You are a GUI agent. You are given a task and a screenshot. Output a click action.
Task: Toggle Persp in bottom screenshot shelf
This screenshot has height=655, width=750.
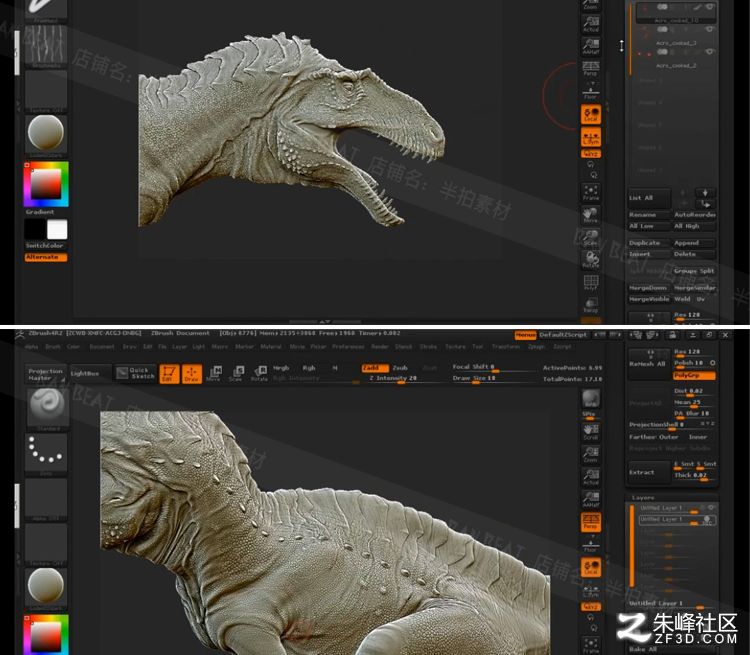[591, 522]
